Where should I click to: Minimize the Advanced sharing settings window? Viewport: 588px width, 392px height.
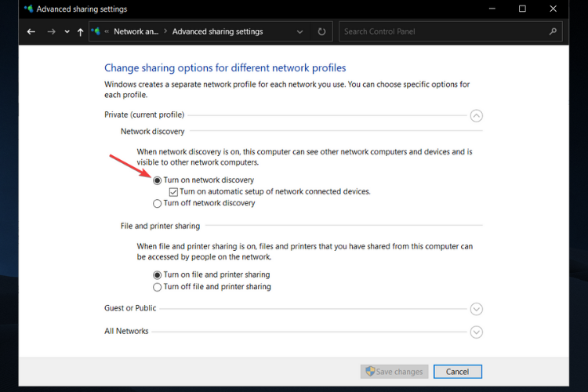tap(492, 9)
